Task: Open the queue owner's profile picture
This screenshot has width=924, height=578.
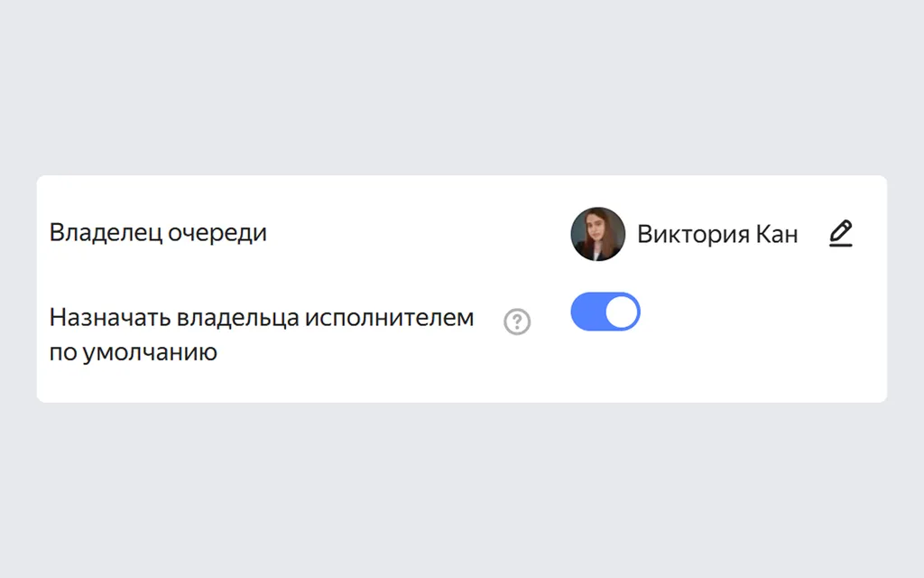Action: pos(597,234)
